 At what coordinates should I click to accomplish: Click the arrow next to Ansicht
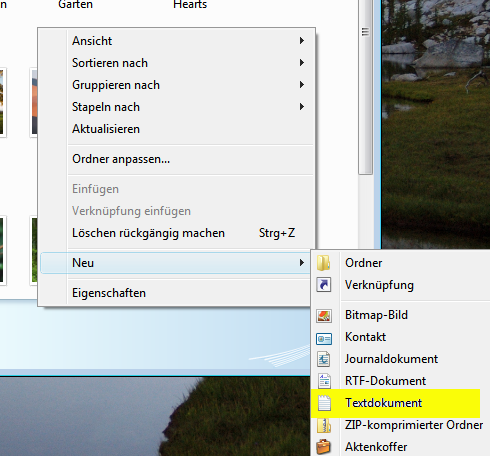click(x=302, y=41)
